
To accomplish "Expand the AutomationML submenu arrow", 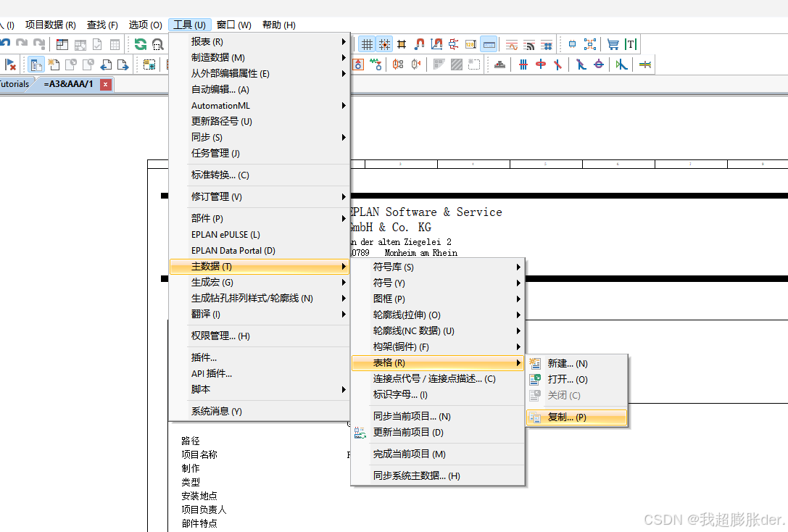I will click(344, 106).
